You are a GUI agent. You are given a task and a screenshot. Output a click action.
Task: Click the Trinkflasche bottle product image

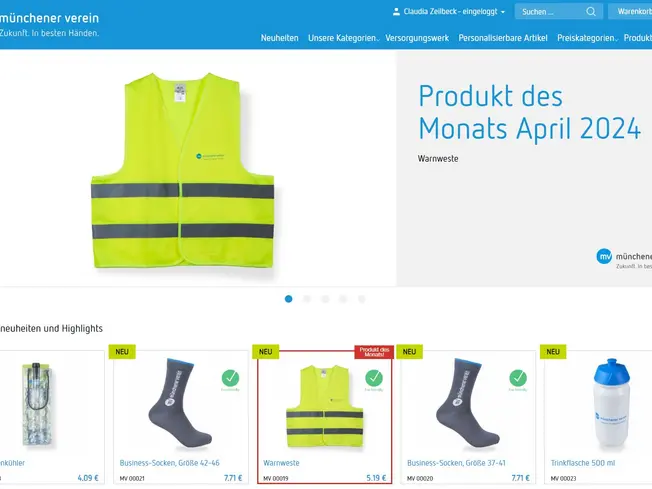pyautogui.click(x=611, y=403)
